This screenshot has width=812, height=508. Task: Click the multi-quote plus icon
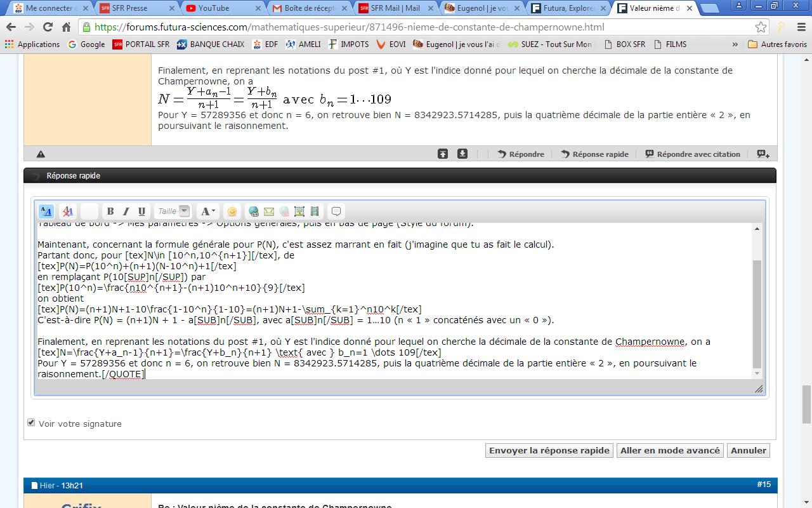coord(763,154)
